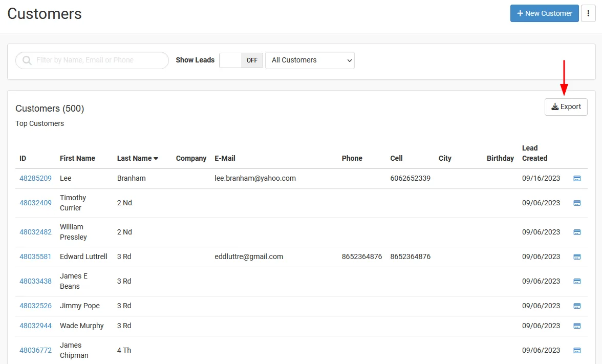Viewport: 602px width, 364px height.
Task: Focus the Filter by Name, Email or Phone field
Action: (92, 60)
